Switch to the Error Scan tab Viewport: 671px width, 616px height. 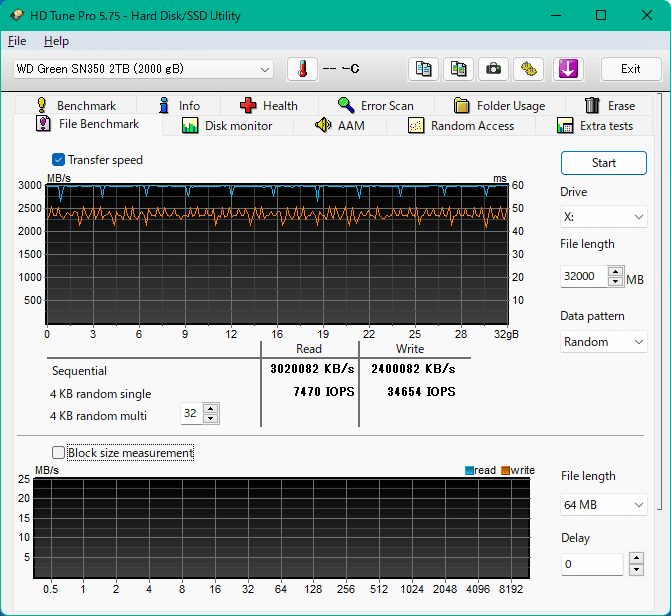(375, 105)
